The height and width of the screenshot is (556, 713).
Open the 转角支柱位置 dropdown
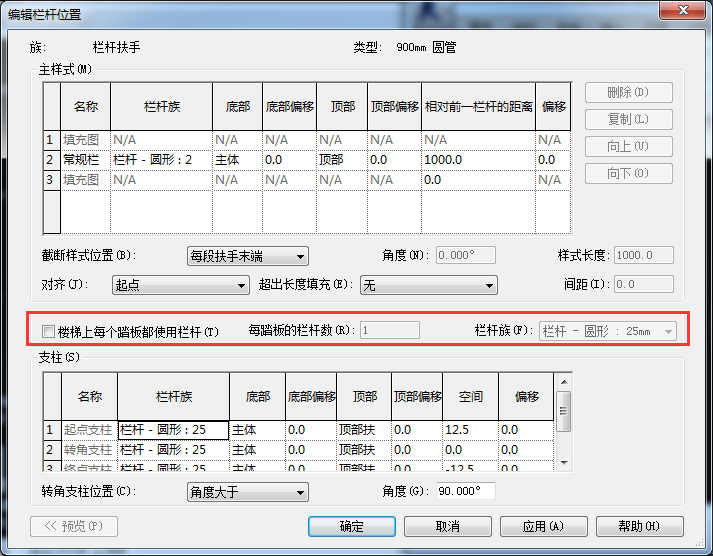(247, 492)
